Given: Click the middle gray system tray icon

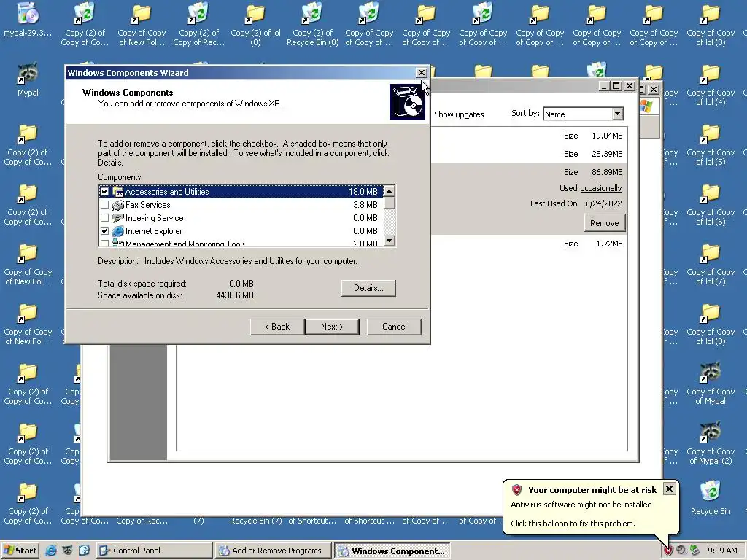Looking at the screenshot, I should [681, 551].
